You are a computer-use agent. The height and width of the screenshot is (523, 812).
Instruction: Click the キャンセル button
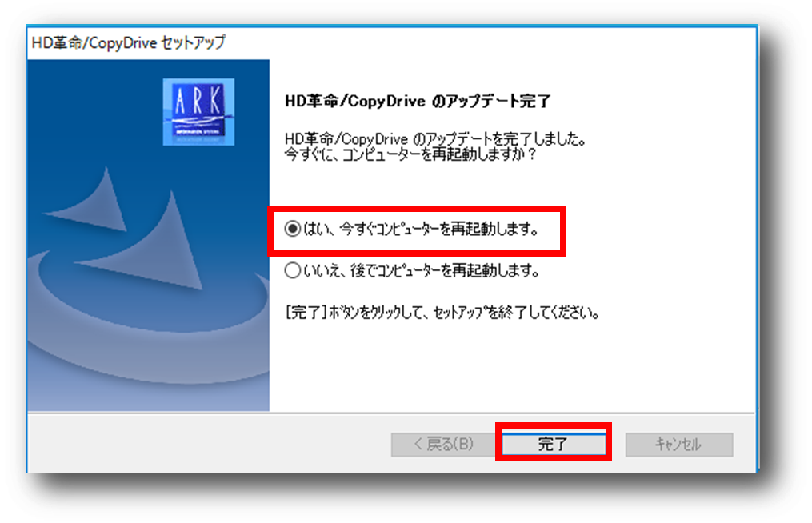coord(679,444)
